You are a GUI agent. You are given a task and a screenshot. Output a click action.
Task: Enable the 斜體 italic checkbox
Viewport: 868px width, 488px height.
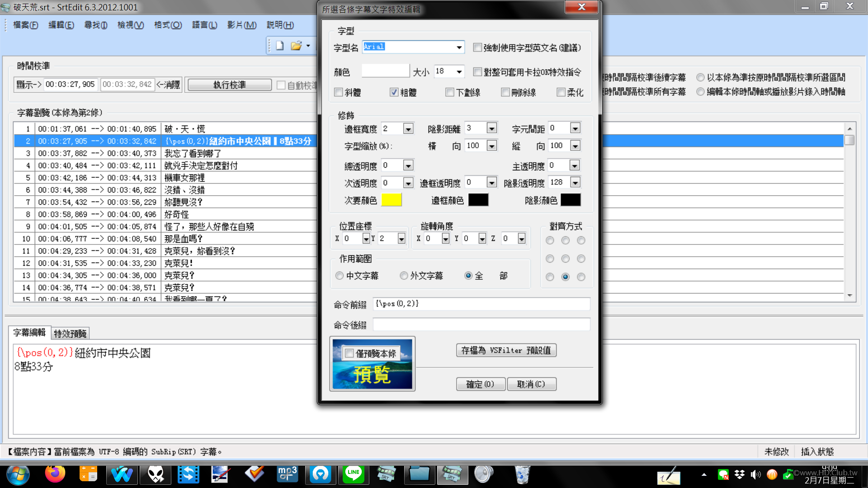point(338,92)
